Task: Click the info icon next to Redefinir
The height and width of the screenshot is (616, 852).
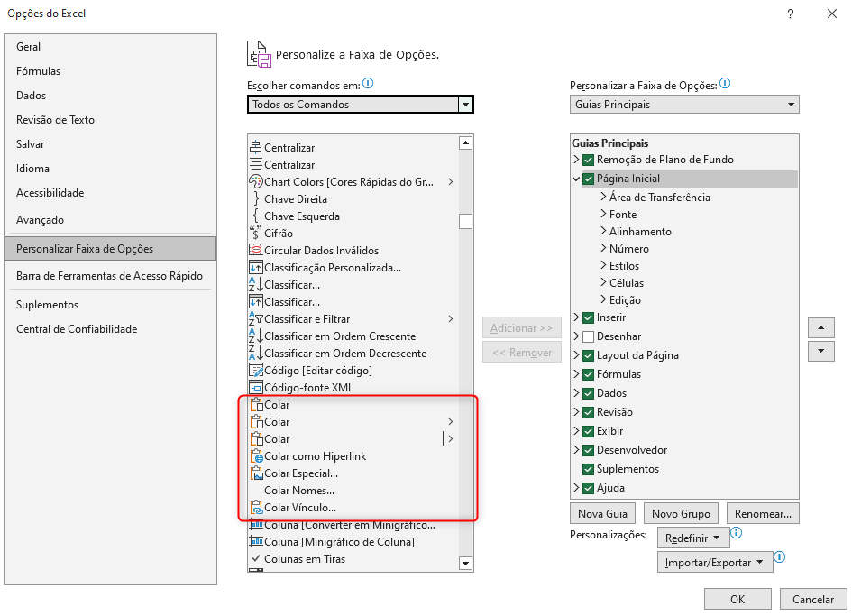Action: (x=737, y=532)
